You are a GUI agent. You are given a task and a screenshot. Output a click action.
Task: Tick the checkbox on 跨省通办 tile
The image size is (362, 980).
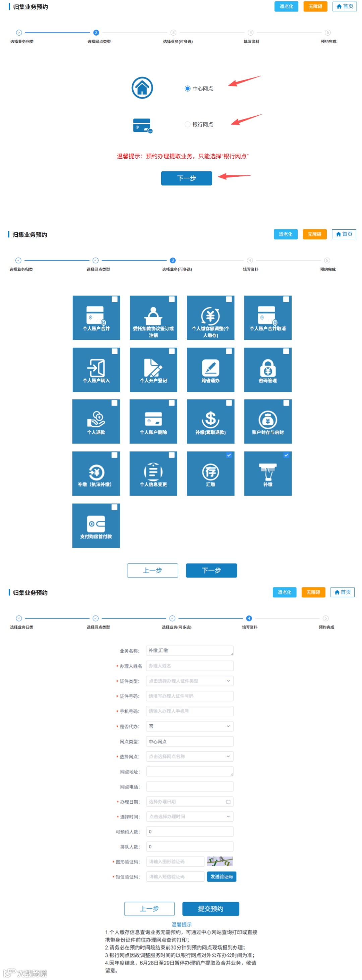229,351
